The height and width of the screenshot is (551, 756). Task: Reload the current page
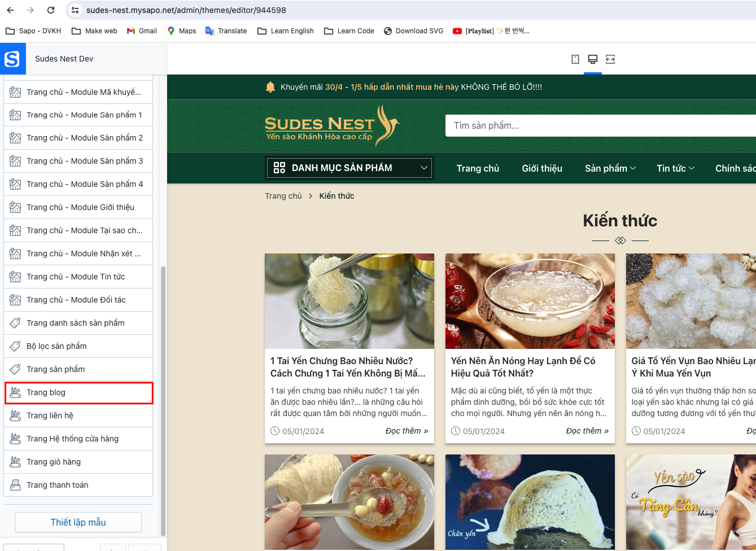51,10
